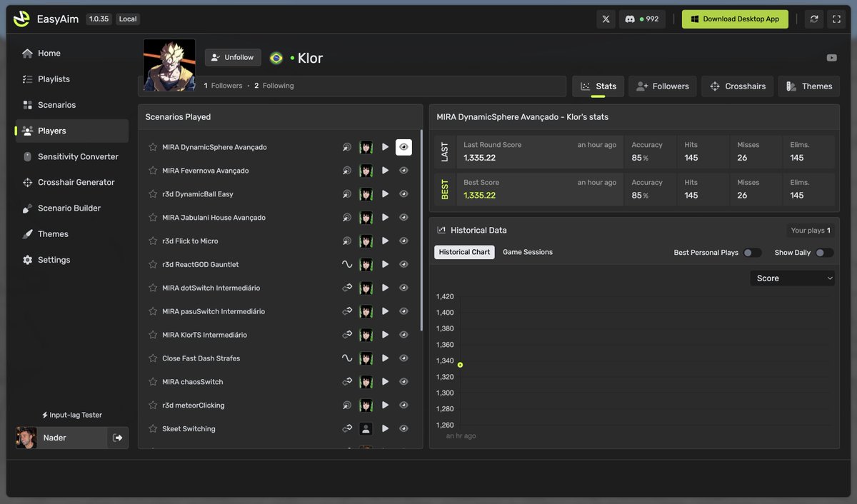Open Klor's YouTube channel icon

tap(831, 58)
